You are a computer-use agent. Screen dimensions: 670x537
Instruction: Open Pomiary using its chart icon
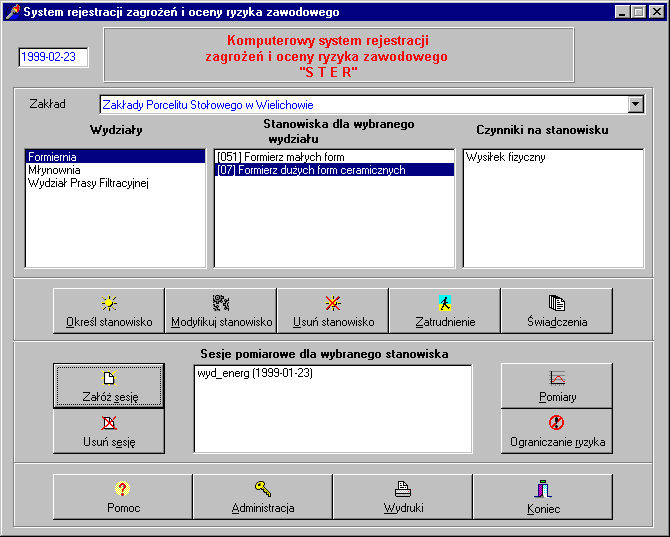(557, 378)
